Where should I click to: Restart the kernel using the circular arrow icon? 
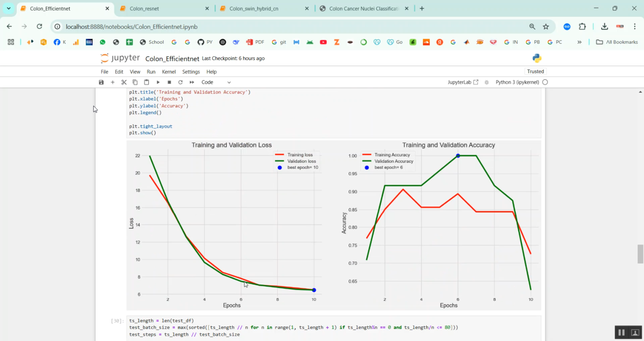pos(180,82)
